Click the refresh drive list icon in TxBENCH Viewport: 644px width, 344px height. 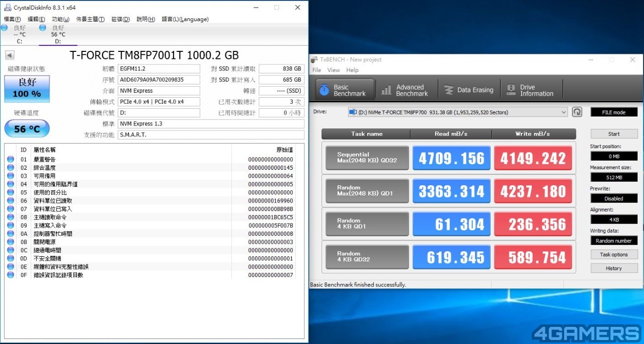click(x=577, y=112)
